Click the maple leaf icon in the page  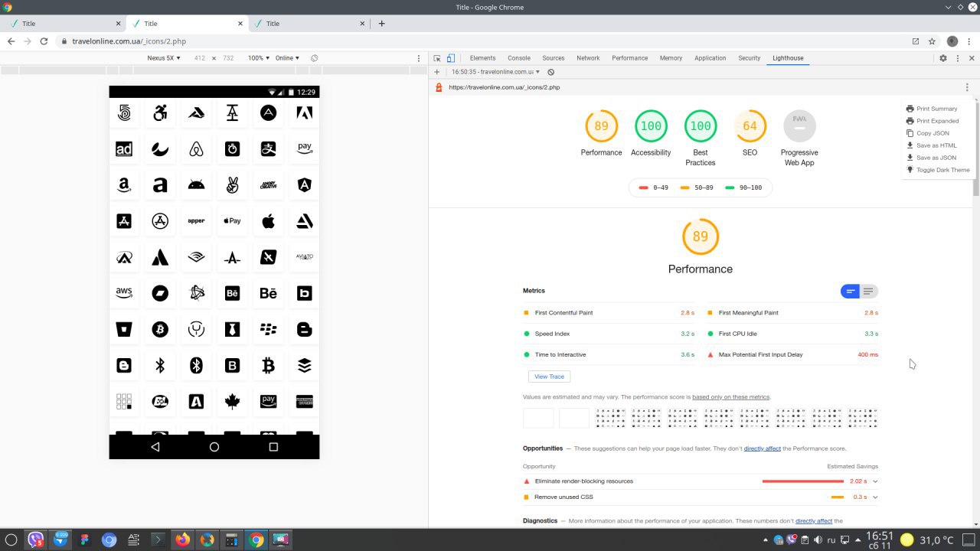coord(232,401)
